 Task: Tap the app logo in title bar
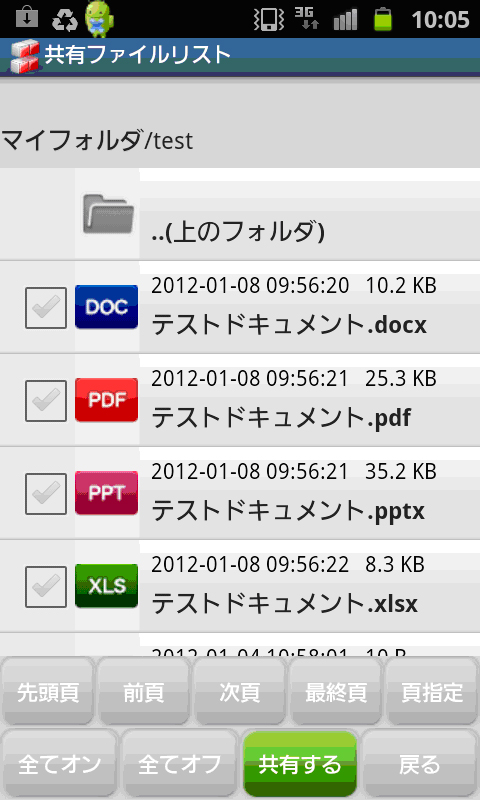24,57
